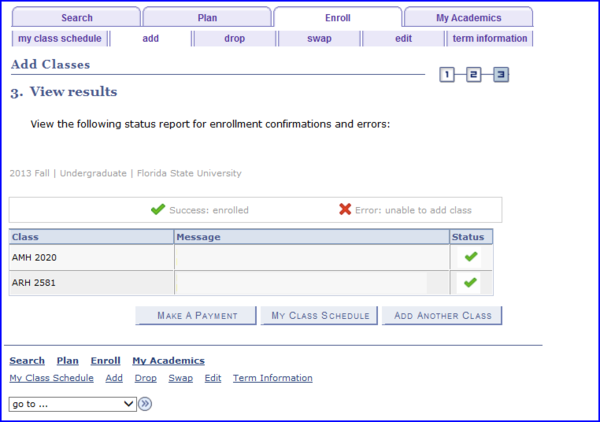Go to my class schedule subtab
Viewport: 600px width, 422px height.
tap(60, 38)
